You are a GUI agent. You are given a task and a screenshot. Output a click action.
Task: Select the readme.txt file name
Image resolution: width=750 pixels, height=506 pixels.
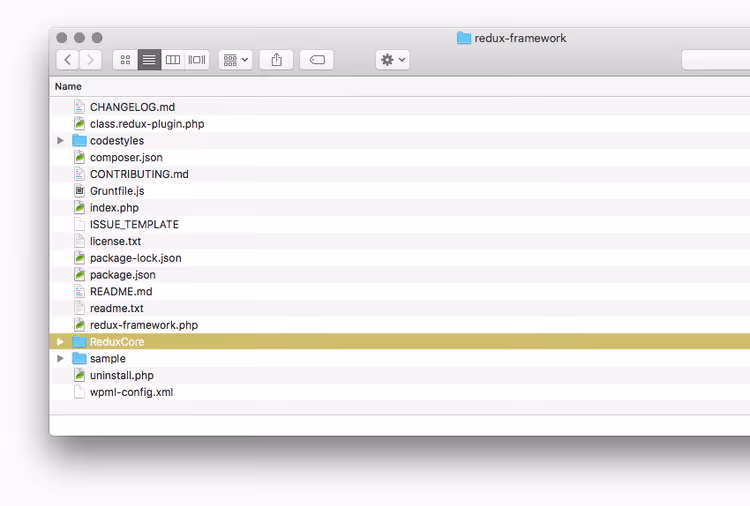click(x=117, y=308)
